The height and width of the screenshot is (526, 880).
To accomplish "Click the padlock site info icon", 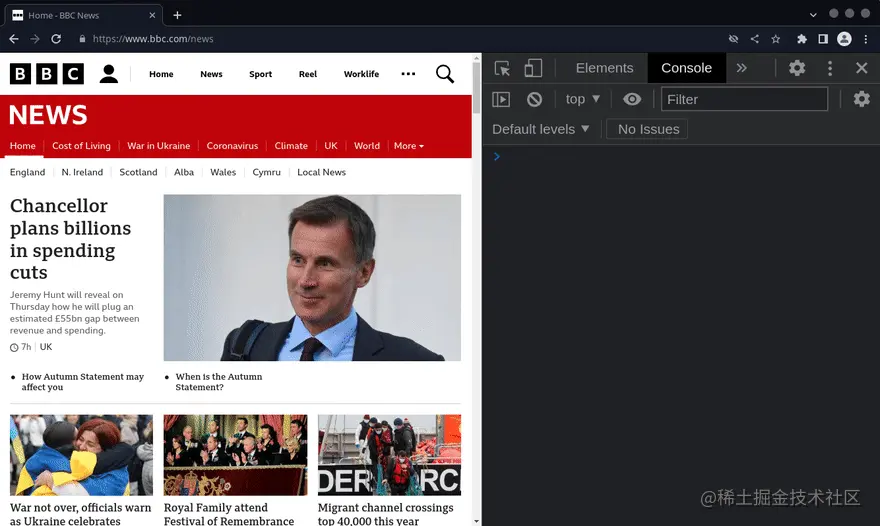I will click(x=82, y=39).
